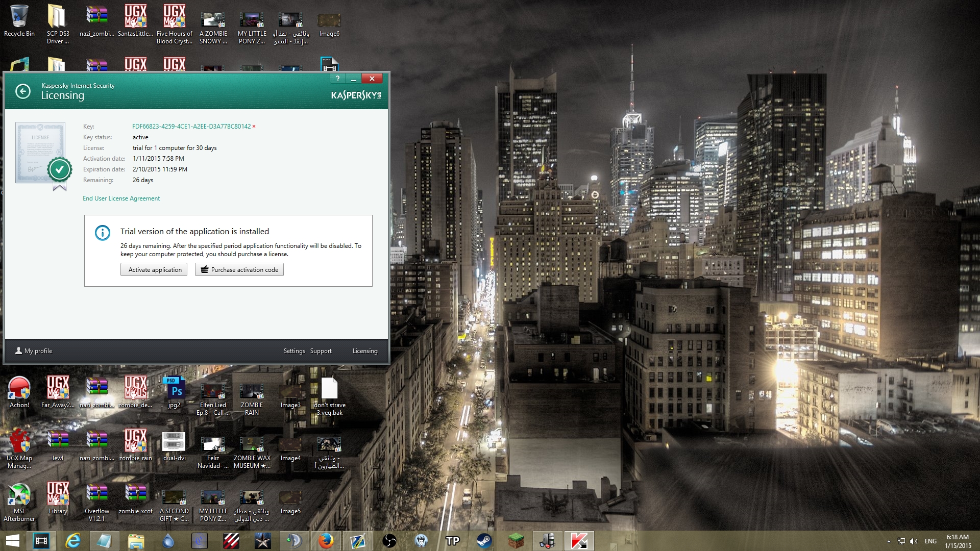Click the license key code text

[191, 127]
